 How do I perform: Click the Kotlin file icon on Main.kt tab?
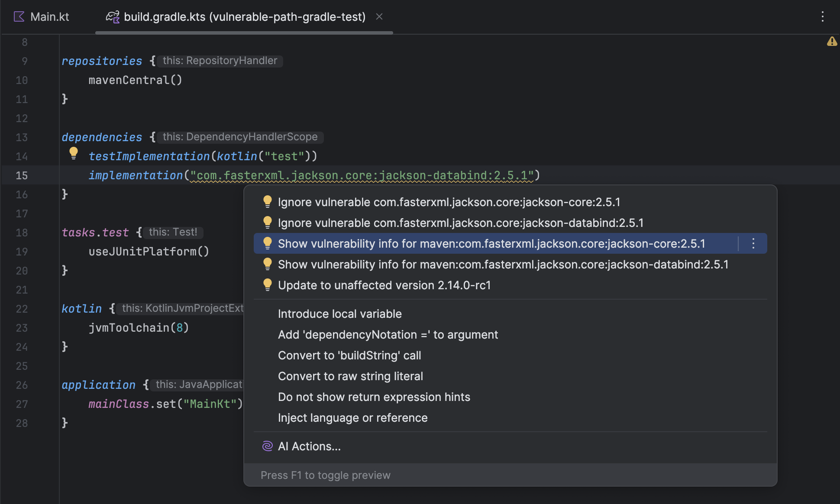18,16
